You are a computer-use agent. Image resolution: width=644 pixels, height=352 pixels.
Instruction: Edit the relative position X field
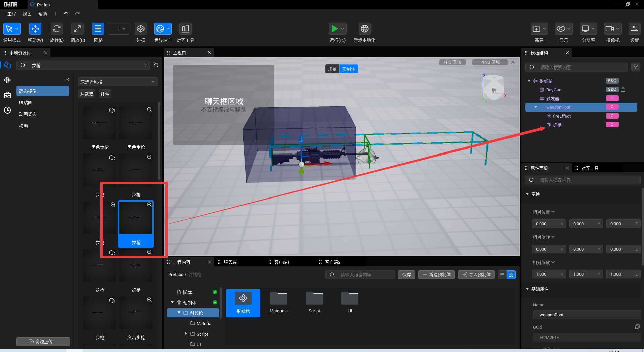point(549,224)
